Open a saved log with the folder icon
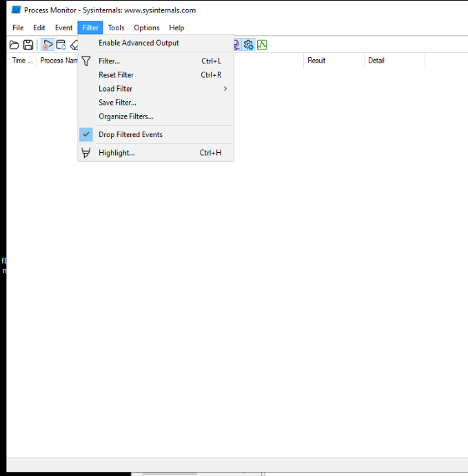The image size is (468, 476). (x=14, y=45)
